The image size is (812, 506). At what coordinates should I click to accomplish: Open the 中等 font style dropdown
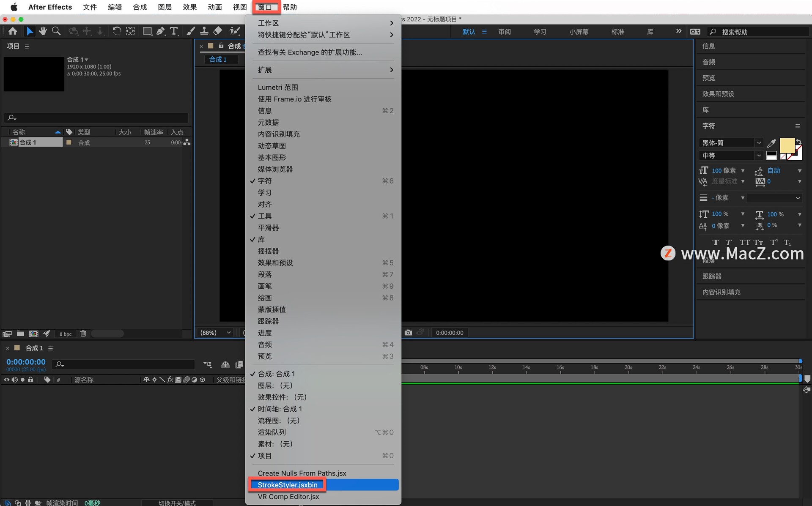coord(731,156)
